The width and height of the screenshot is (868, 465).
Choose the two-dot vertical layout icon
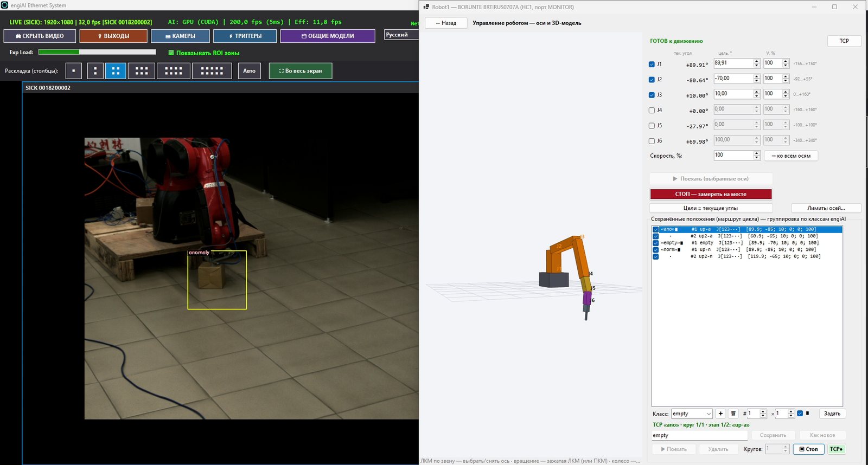point(95,71)
